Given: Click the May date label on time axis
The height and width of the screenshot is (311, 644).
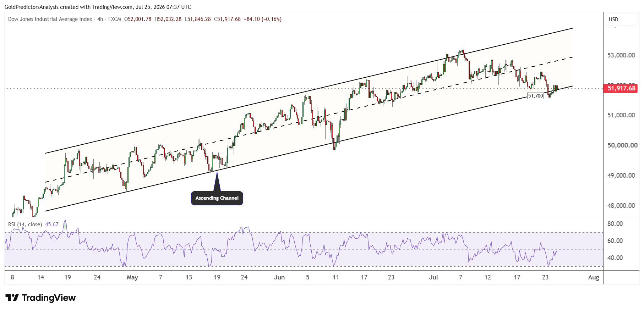Looking at the screenshot, I should [x=132, y=277].
